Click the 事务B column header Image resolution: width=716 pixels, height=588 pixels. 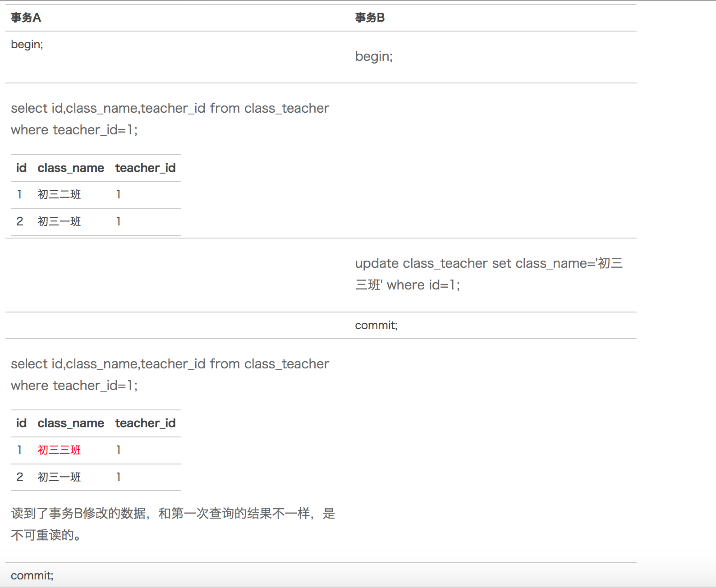(370, 18)
